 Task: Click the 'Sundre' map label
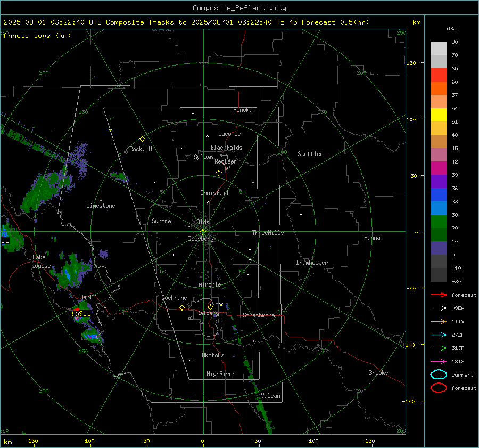(161, 221)
